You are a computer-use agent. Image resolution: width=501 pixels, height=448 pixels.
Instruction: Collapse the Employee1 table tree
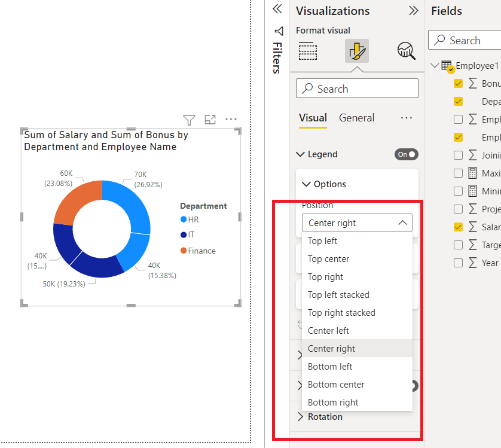tap(434, 66)
